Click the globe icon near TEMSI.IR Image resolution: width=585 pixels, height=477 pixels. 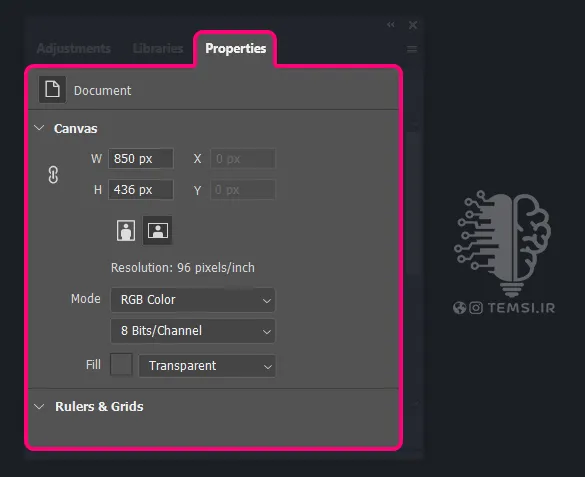pos(459,308)
